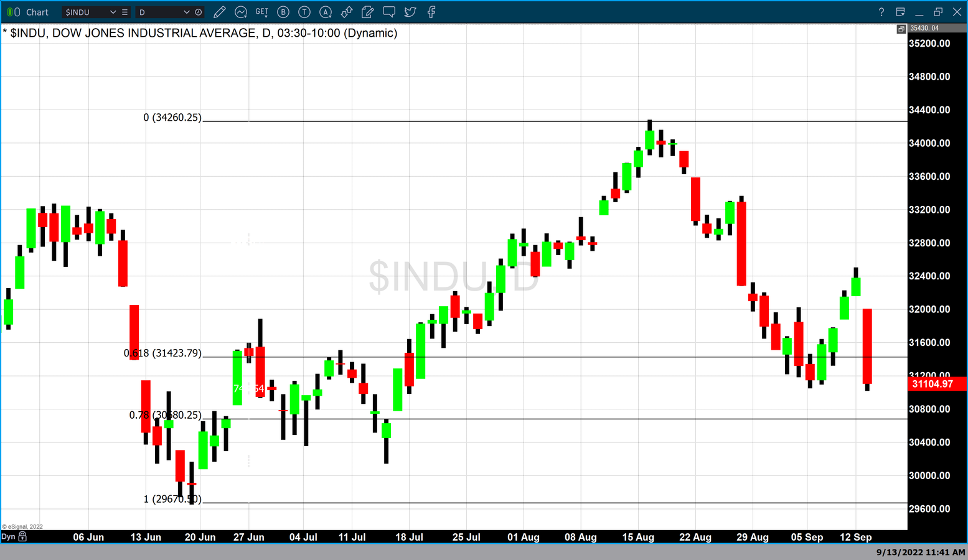Click the circled A toolbar icon
This screenshot has height=560, width=968.
pos(326,12)
